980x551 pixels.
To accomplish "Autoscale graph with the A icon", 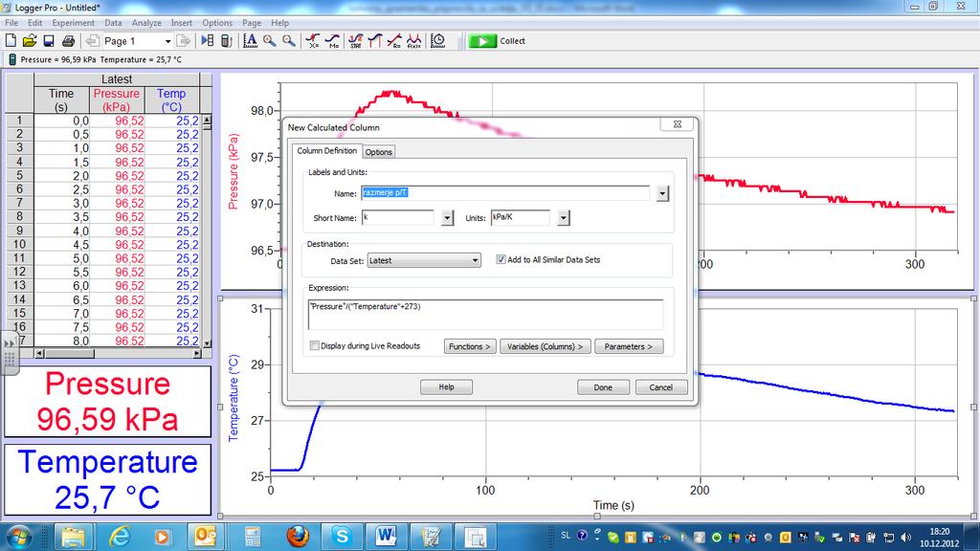I will click(x=250, y=40).
